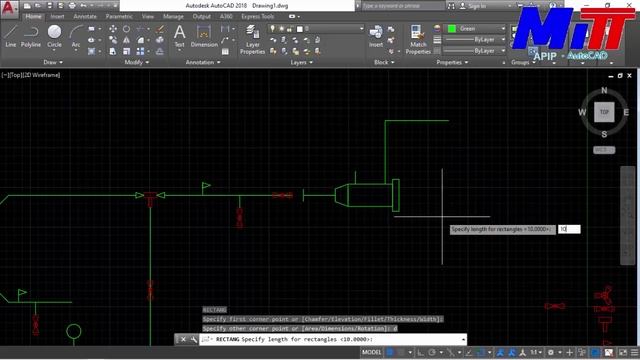Toggle object snap in status bar
Viewport: 640px width, 360px height.
[481, 352]
